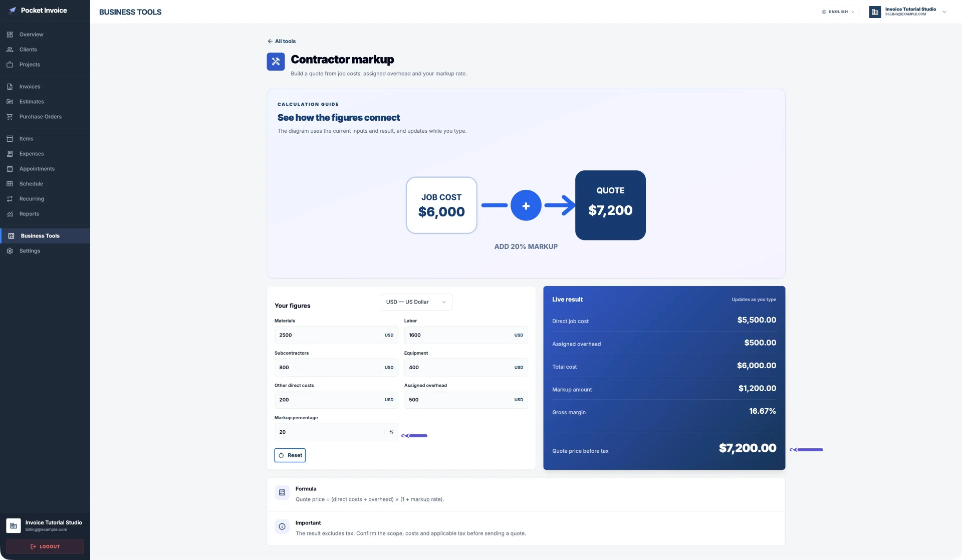Click the Invoice Tutorial Studio sidebar profile
The width and height of the screenshot is (962, 560).
click(x=45, y=525)
